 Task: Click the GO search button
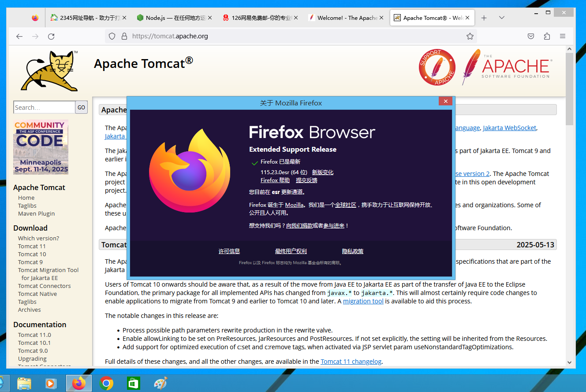[x=81, y=107]
